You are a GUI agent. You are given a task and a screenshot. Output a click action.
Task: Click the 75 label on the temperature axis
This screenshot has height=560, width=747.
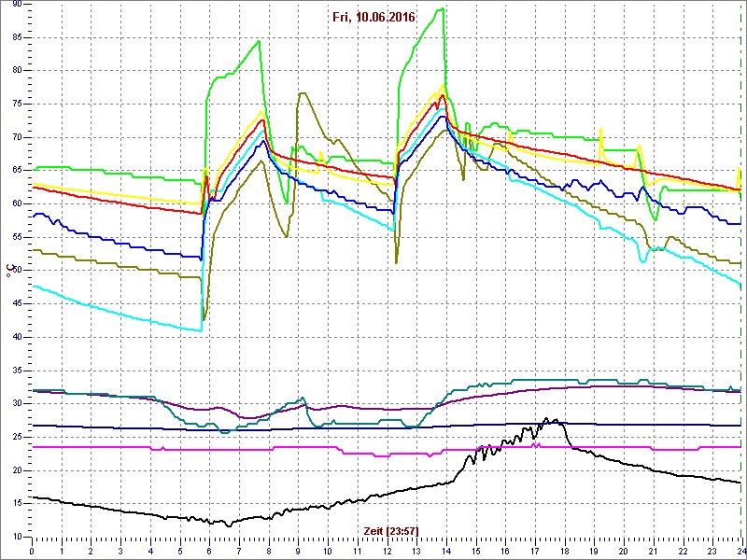click(17, 104)
